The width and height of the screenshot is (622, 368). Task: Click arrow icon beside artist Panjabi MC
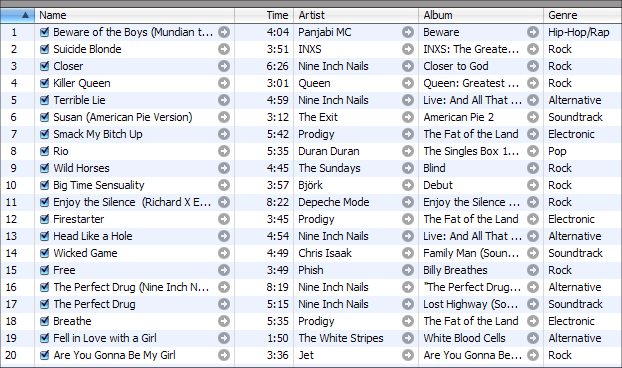[408, 32]
